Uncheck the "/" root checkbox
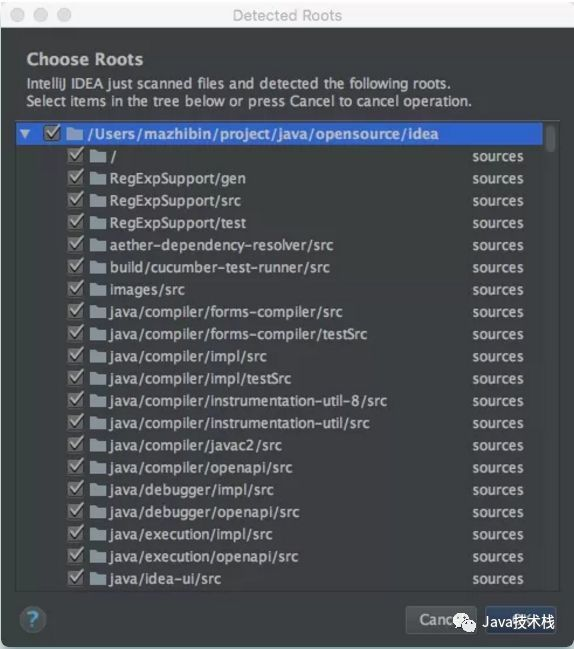574x649 pixels. [x=76, y=155]
